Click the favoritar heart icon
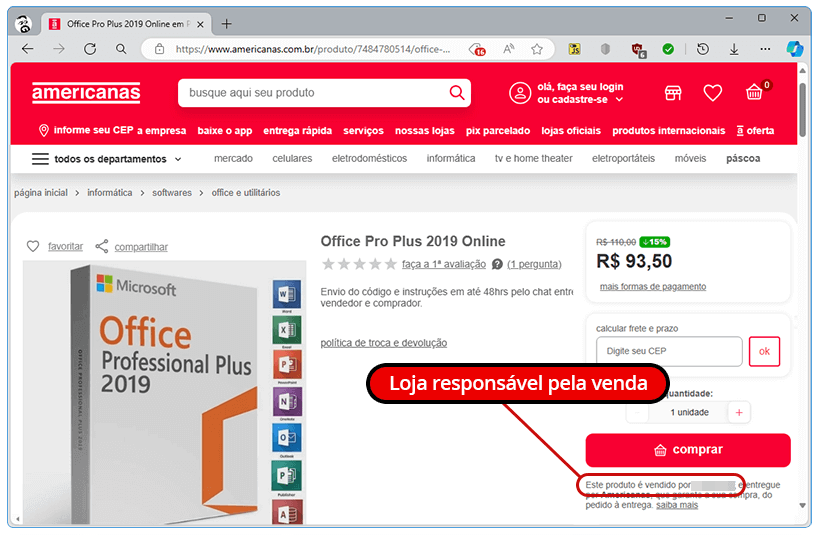The height and width of the screenshot is (535, 820). [33, 246]
